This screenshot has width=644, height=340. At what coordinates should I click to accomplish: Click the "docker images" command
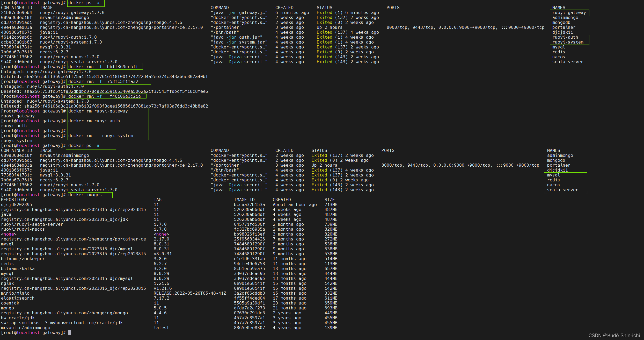point(85,195)
